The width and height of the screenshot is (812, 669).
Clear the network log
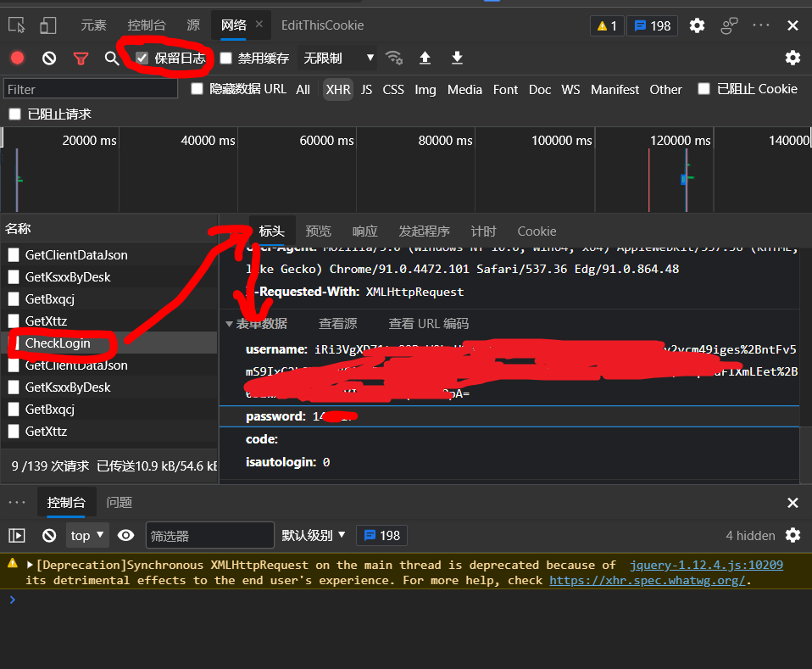(x=49, y=58)
